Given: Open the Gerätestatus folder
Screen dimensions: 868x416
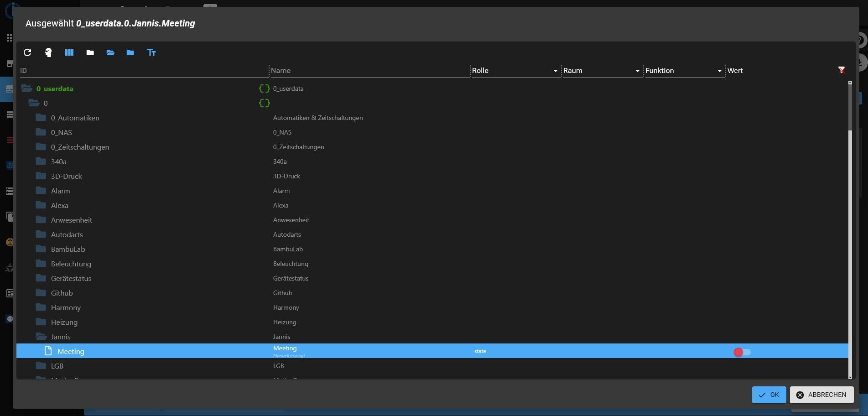Looking at the screenshot, I should point(41,278).
